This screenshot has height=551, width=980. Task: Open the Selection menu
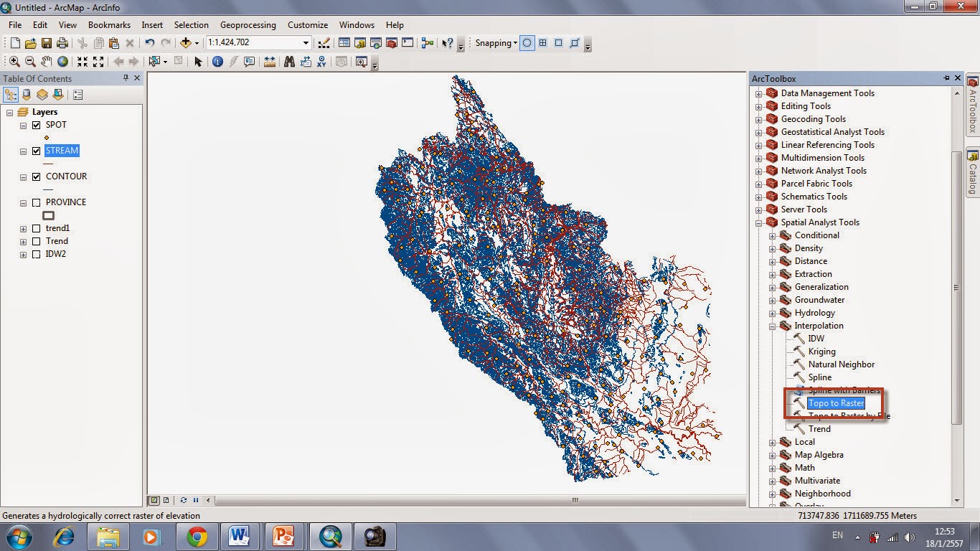coord(191,24)
